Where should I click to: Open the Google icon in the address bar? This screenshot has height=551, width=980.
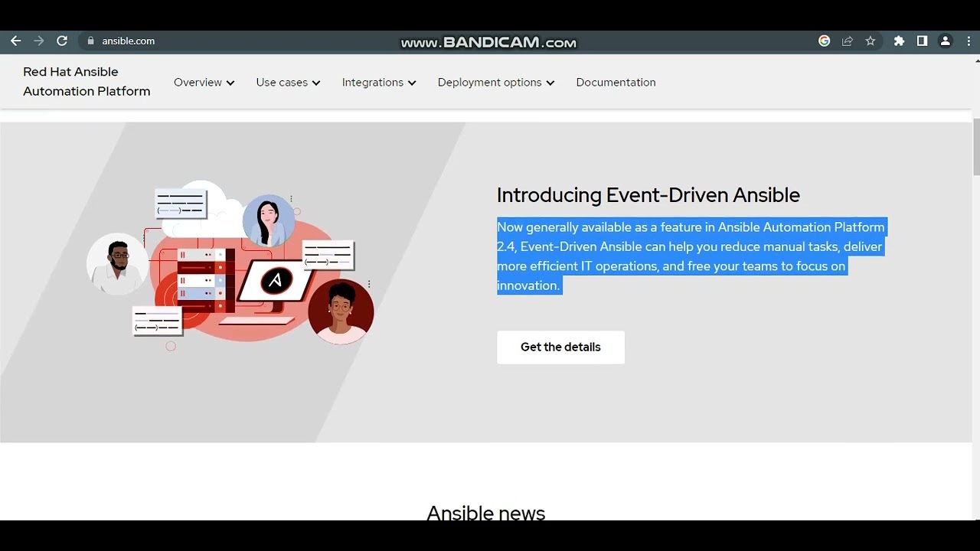(825, 41)
